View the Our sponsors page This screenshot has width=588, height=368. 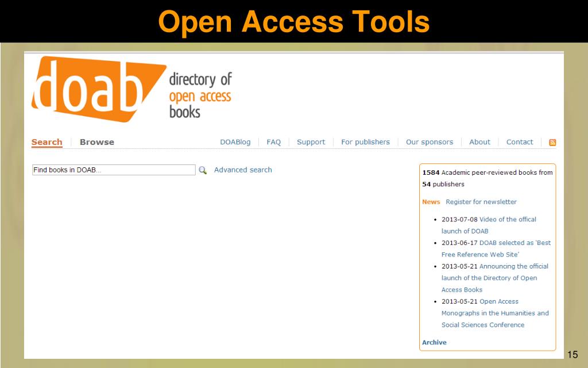pos(430,142)
